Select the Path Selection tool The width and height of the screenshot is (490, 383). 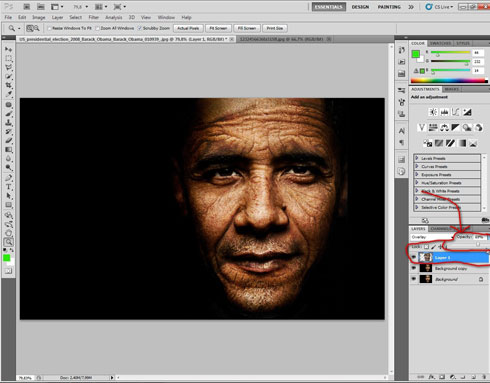pyautogui.click(x=9, y=196)
